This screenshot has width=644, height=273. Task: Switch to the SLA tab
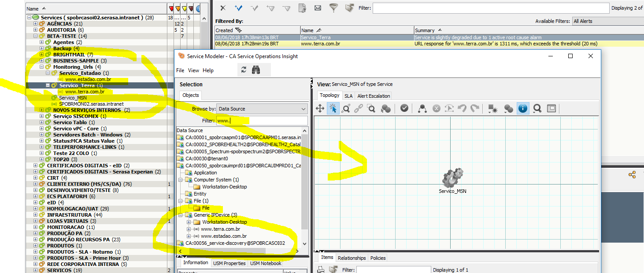(x=348, y=96)
